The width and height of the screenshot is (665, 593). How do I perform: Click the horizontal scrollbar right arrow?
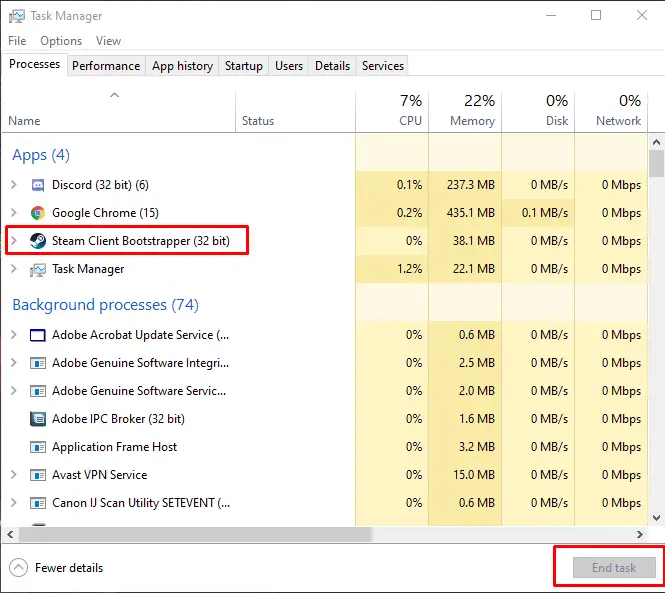[640, 534]
